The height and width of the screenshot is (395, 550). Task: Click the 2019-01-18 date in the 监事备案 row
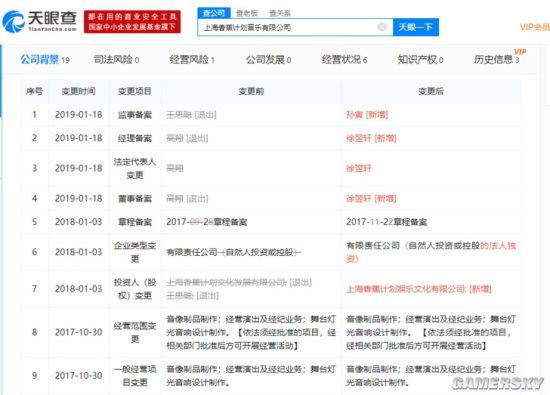click(x=79, y=115)
